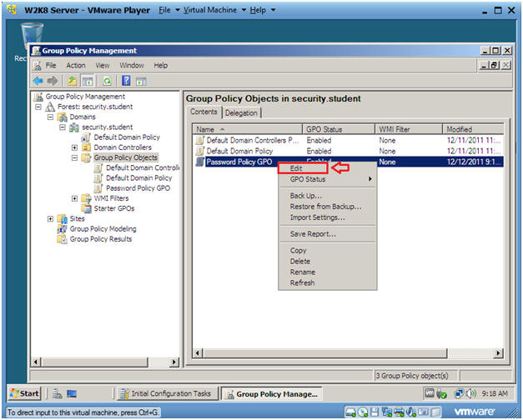
Task: Click the Starter GPOs folder icon
Action: click(x=87, y=208)
